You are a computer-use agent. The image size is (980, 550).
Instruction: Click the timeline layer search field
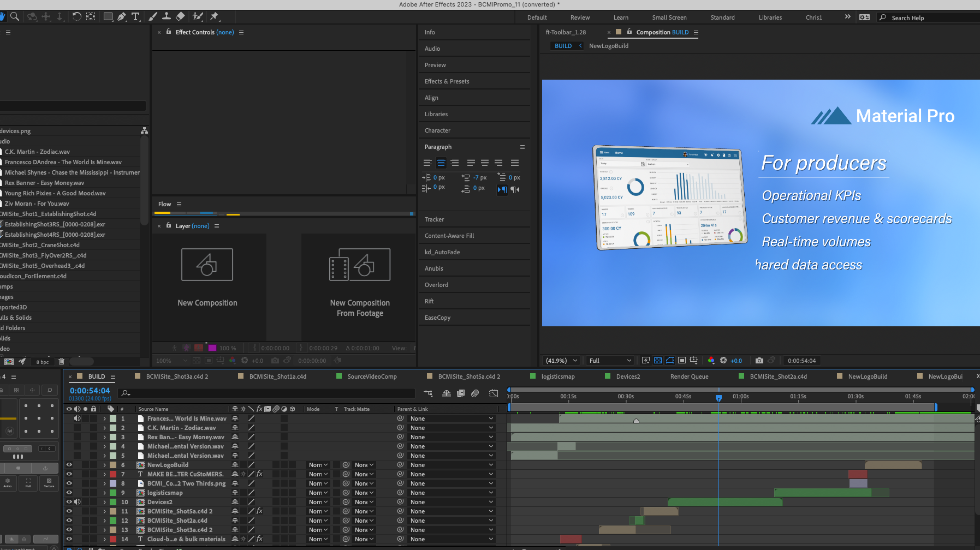tap(268, 393)
